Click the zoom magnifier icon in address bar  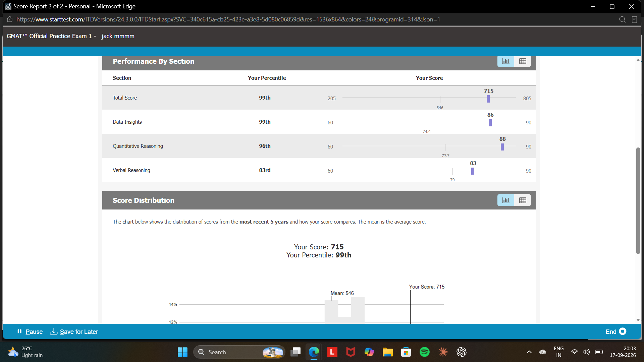click(622, 19)
